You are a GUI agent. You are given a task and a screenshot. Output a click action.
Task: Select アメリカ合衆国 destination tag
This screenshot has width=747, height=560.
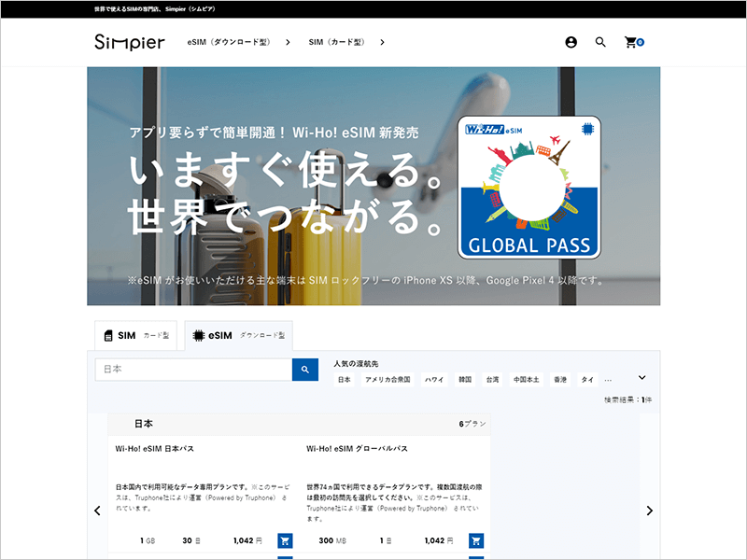pos(388,380)
